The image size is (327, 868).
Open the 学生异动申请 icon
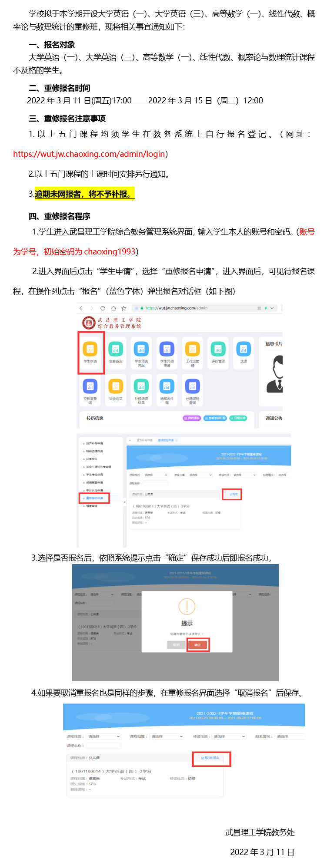[167, 349]
